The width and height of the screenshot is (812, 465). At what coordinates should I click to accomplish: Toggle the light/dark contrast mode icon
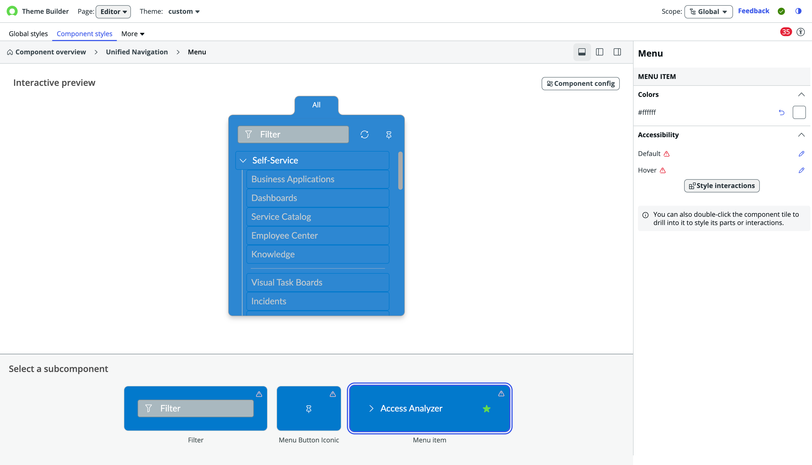pos(798,12)
